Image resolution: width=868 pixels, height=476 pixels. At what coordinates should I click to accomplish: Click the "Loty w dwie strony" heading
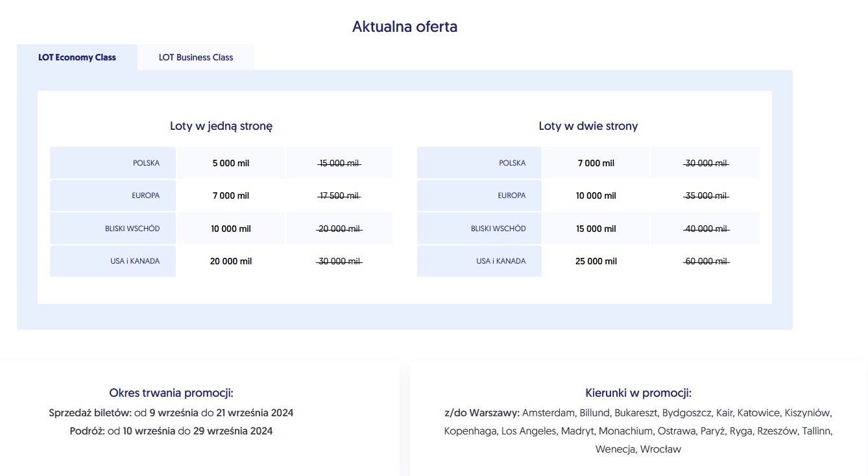(x=588, y=126)
